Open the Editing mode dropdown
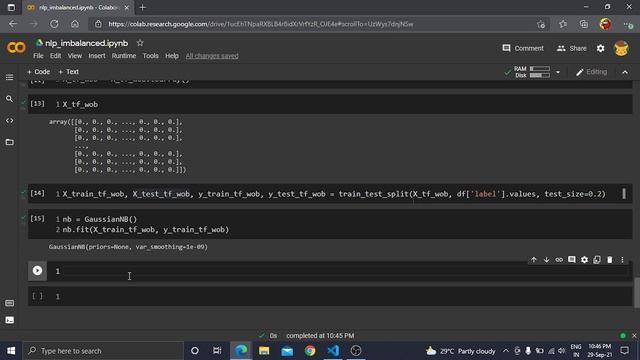The height and width of the screenshot is (360, 640). [x=591, y=72]
